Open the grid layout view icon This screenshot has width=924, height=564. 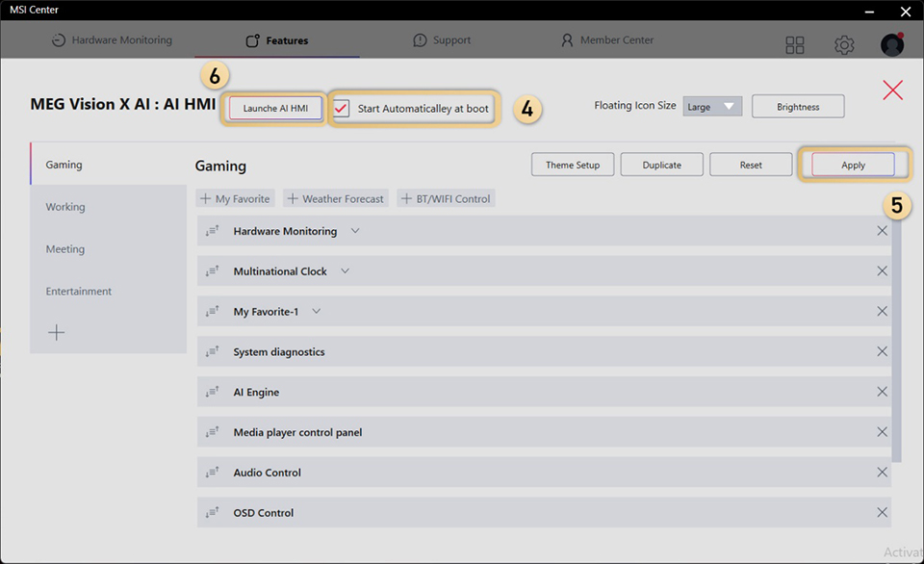click(x=795, y=44)
